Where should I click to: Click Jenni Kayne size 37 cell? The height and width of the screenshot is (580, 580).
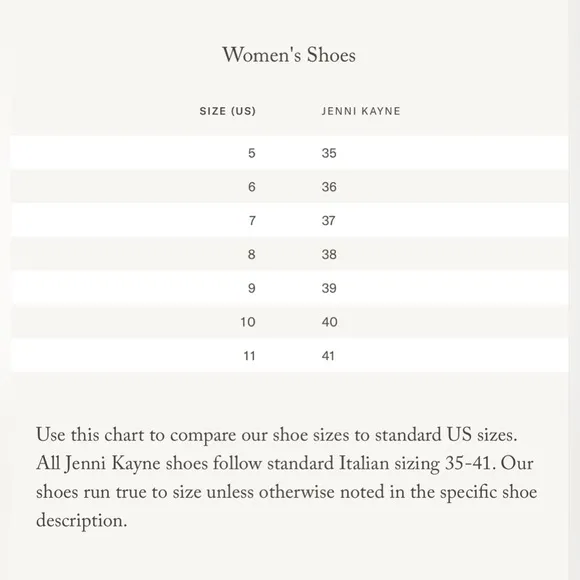(x=328, y=220)
